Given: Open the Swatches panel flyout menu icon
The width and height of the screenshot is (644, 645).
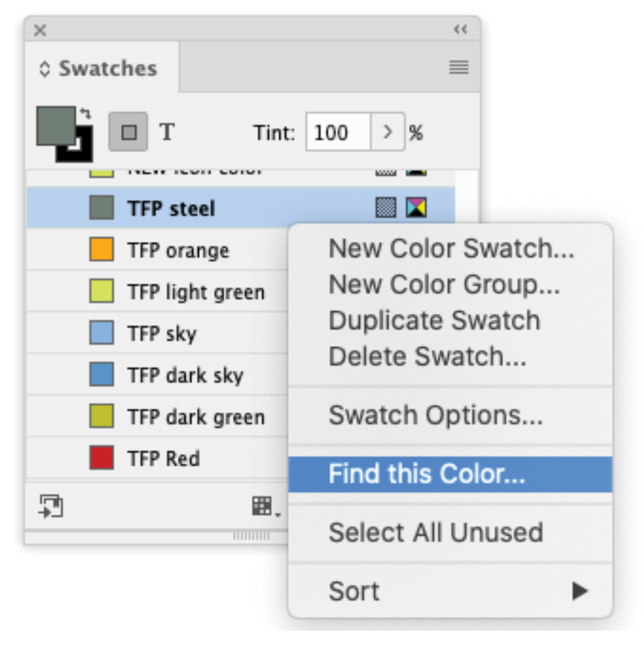Looking at the screenshot, I should [458, 68].
